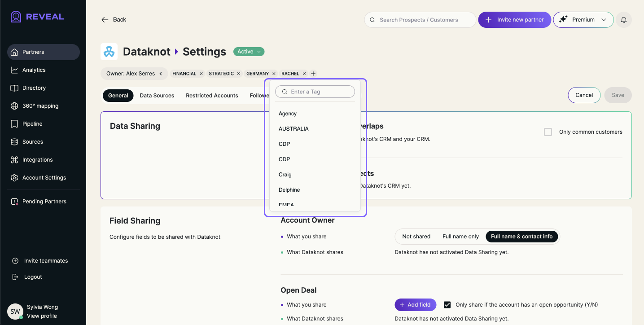Select Not shared for Account Owner
The width and height of the screenshot is (644, 325).
pyautogui.click(x=416, y=237)
